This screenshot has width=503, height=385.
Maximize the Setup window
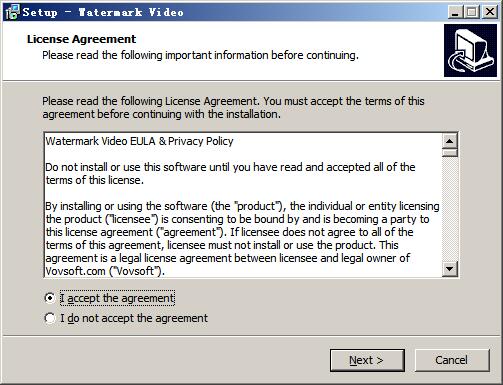tap(471, 12)
